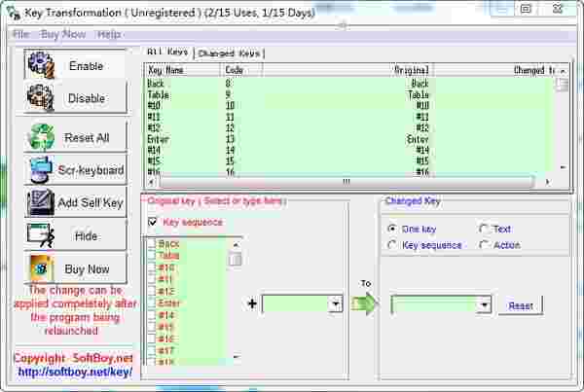Expand the original key combo dropdown
Screen dimensions: 584x392
336,304
